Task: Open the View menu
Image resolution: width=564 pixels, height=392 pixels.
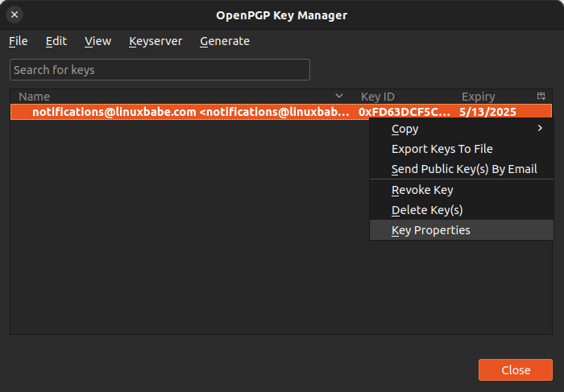Action: [x=97, y=41]
